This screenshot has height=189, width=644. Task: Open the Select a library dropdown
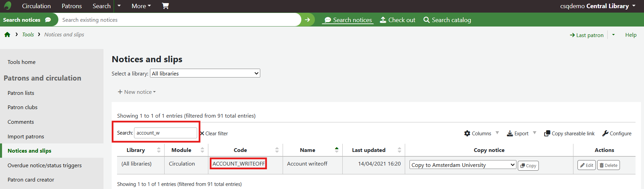(x=205, y=73)
